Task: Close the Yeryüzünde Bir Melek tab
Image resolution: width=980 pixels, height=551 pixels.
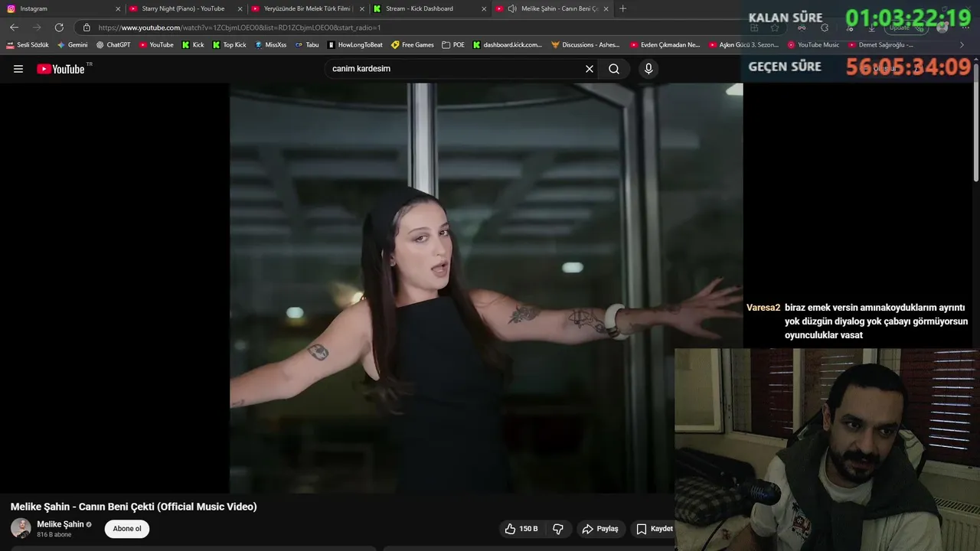Action: pyautogui.click(x=362, y=9)
